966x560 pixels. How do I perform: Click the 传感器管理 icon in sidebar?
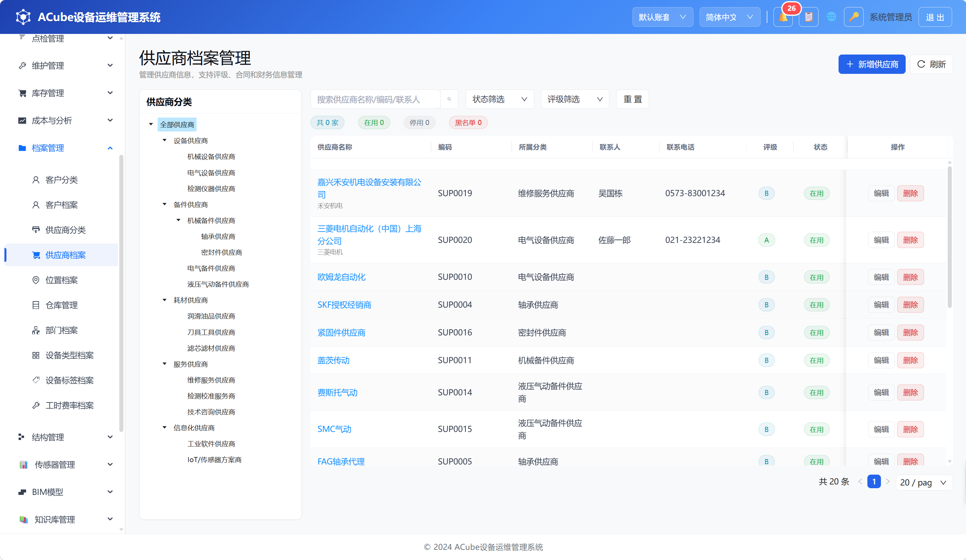23,464
